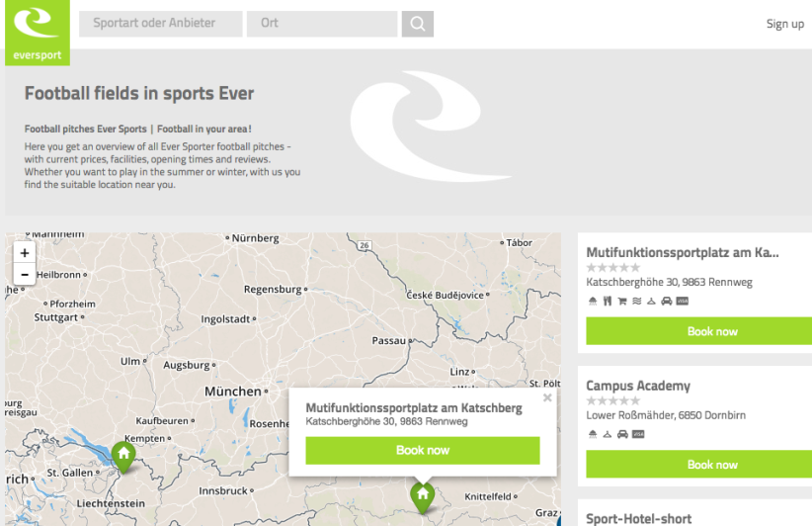Image resolution: width=812 pixels, height=526 pixels.
Task: Click car parking icon in Mutifunktionssportplatz listing
Action: (667, 302)
